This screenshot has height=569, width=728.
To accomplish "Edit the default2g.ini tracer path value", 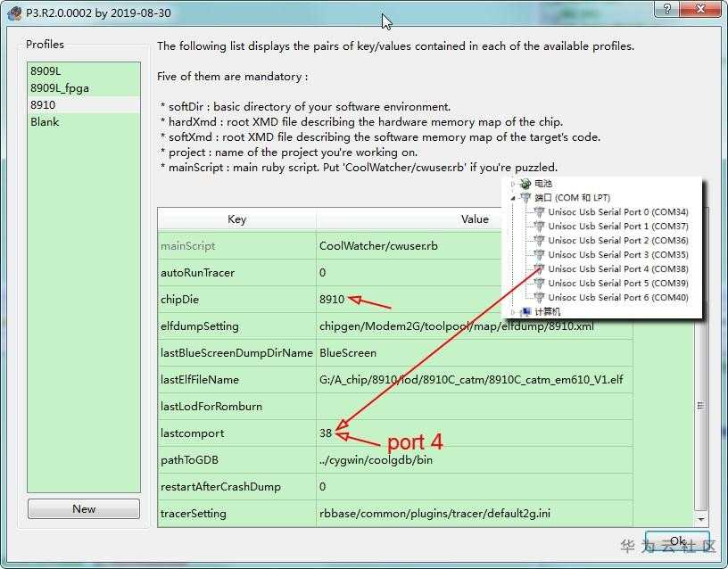I will click(x=475, y=514).
